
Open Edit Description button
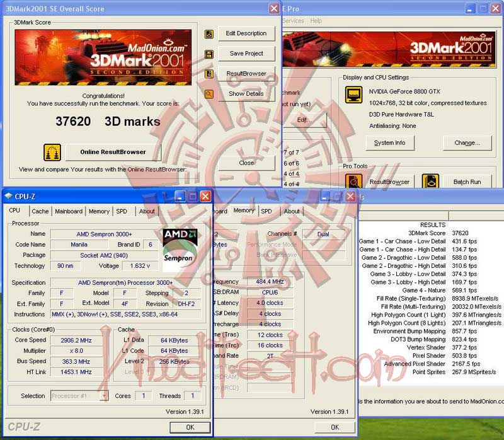(246, 33)
